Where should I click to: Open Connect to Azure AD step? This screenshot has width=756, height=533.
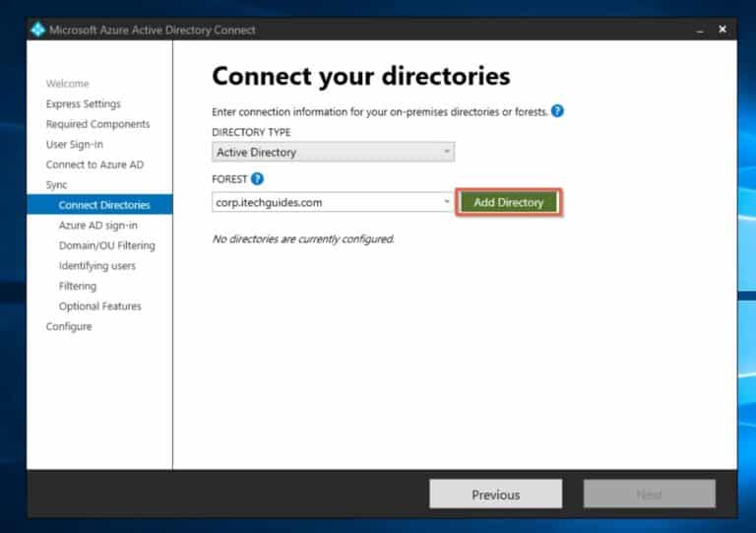click(x=94, y=165)
